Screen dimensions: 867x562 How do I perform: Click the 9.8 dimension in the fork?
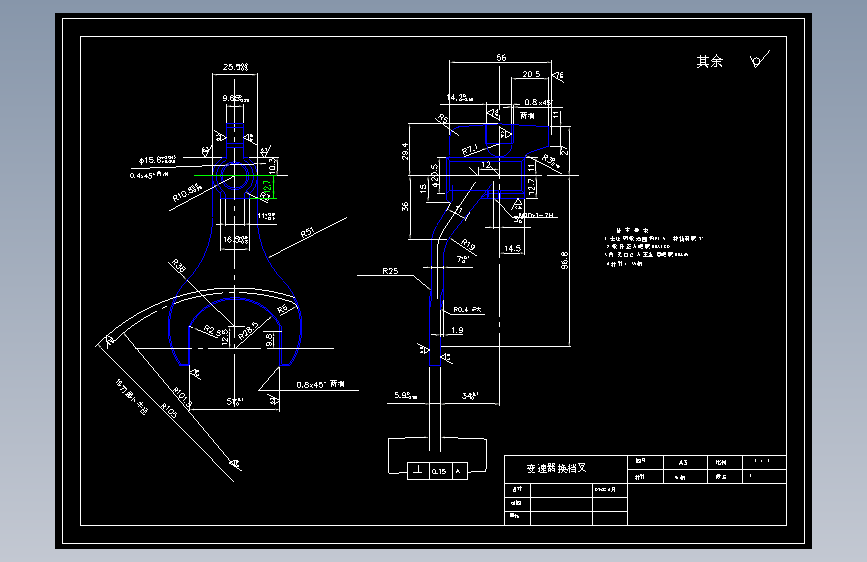(x=269, y=339)
